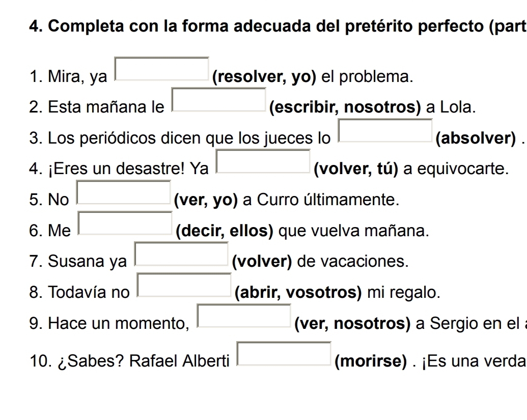
Task: Click the answer field for "decir, ellos"
Action: click(x=124, y=223)
